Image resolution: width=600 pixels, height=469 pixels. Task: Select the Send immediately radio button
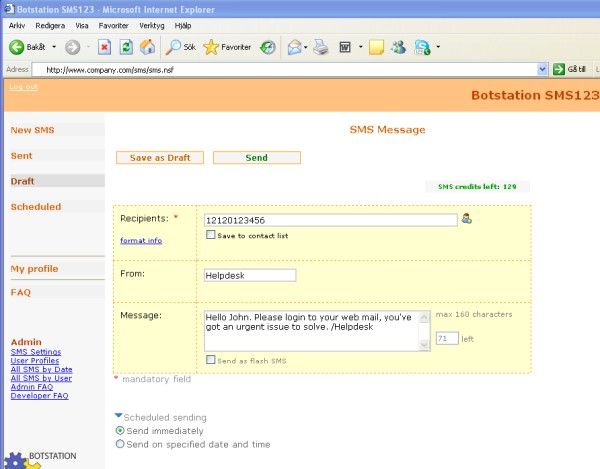[x=120, y=431]
